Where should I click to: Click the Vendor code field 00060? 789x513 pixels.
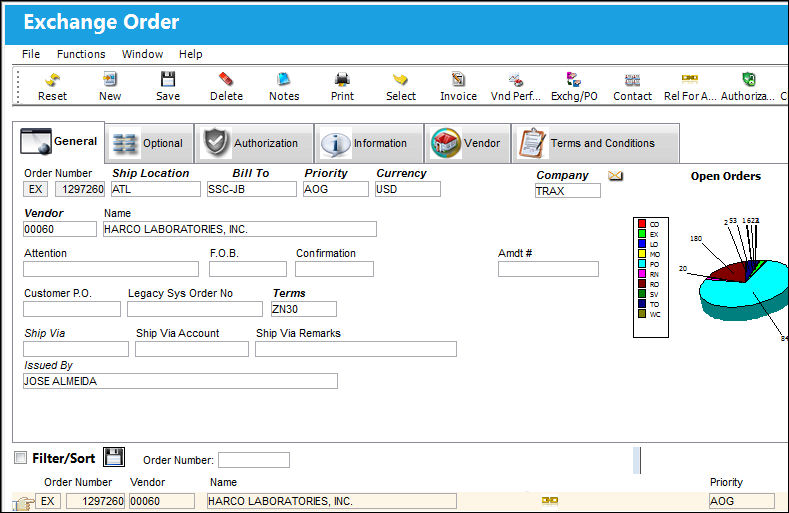(x=60, y=229)
